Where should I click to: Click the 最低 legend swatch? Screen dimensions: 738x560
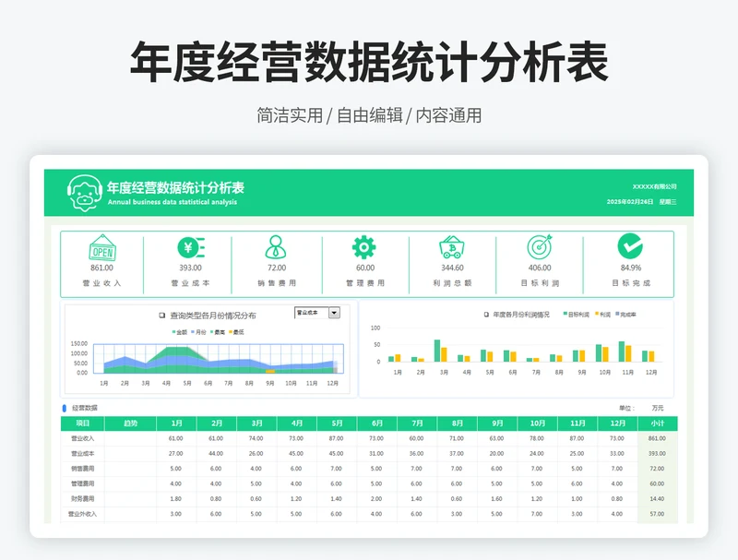231,332
